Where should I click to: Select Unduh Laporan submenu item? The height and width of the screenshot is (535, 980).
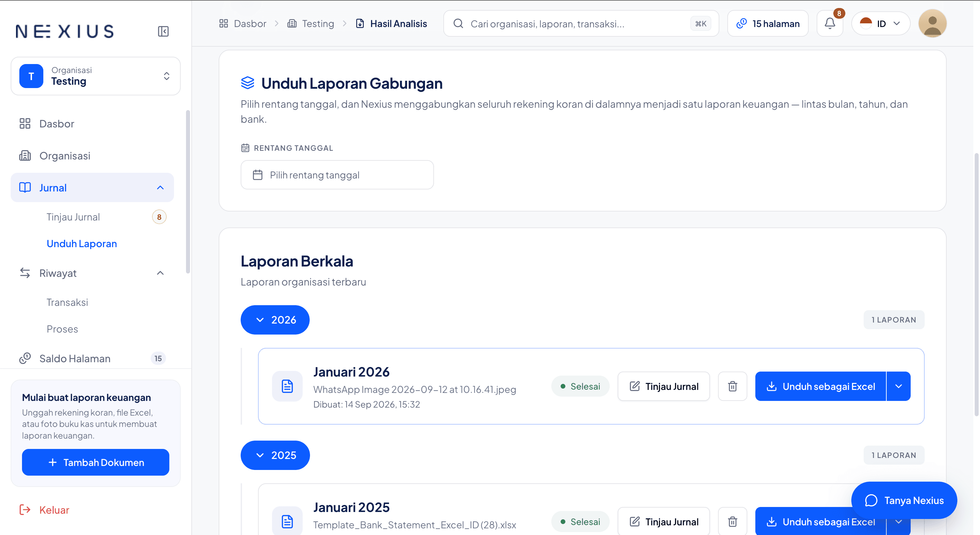(x=81, y=244)
